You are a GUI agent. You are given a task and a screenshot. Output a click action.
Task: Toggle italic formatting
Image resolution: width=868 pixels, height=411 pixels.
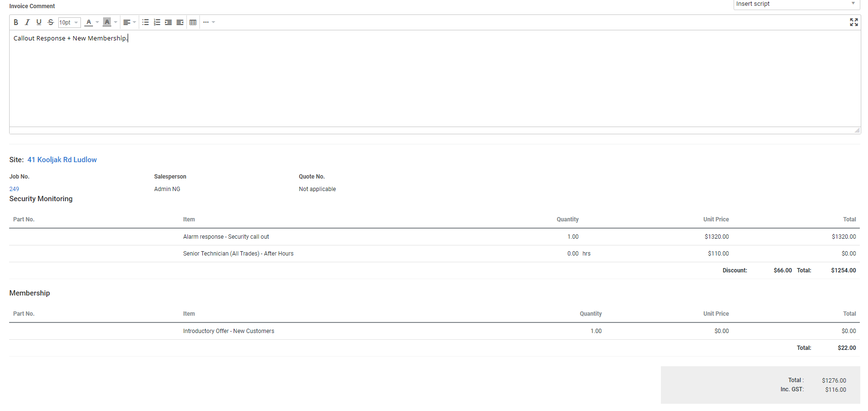pyautogui.click(x=27, y=22)
